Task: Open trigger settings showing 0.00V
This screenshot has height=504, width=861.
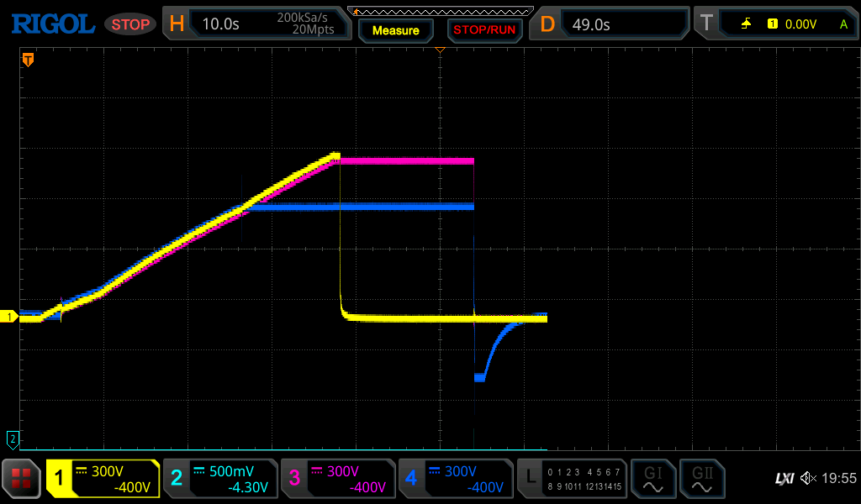Action: pyautogui.click(x=777, y=24)
